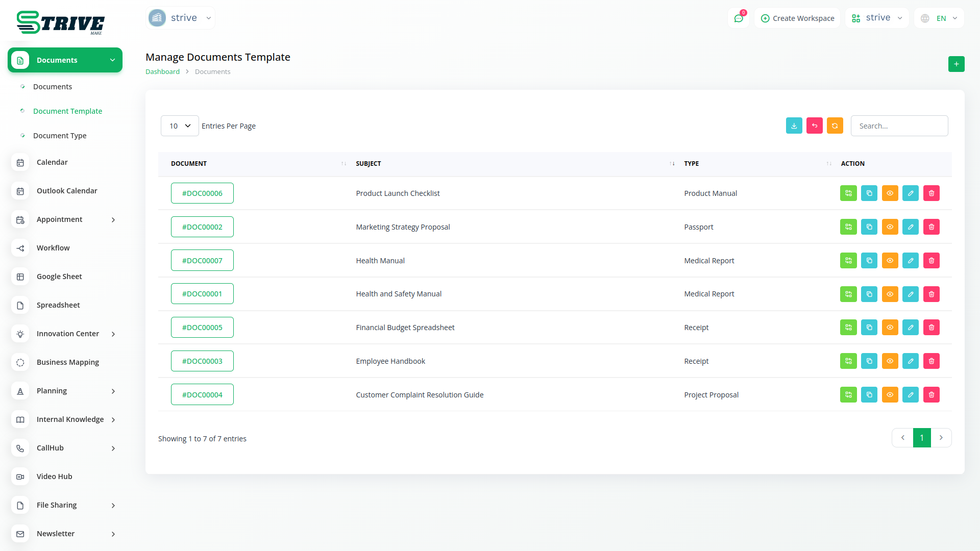Viewport: 980px width, 551px height.
Task: Duplicate the Marketing Strategy Proposal template
Action: tap(869, 227)
